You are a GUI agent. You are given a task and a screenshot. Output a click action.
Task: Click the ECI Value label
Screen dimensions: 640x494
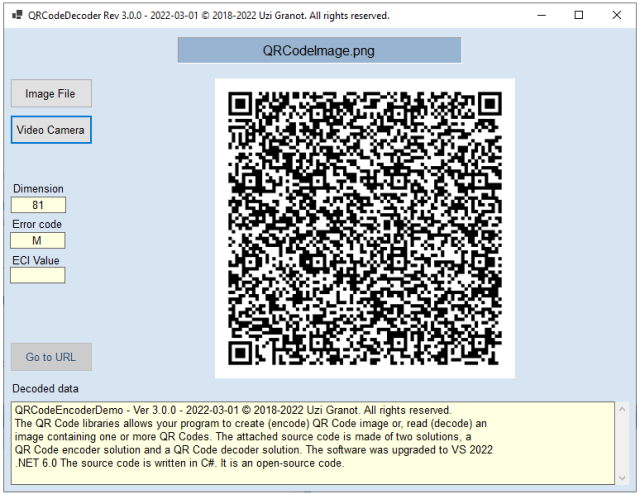coord(36,260)
